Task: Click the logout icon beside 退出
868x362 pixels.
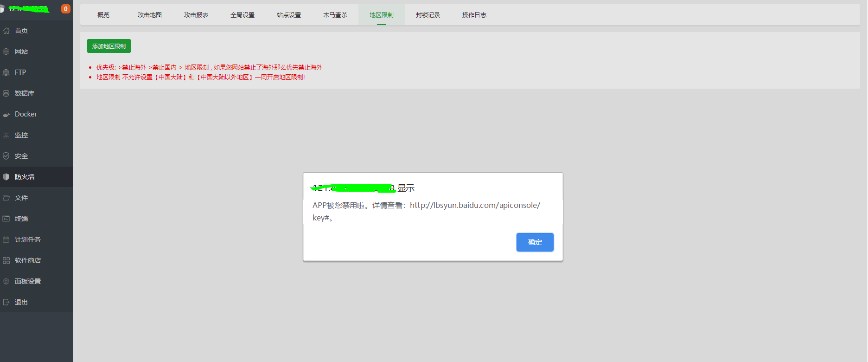Action: coord(6,302)
